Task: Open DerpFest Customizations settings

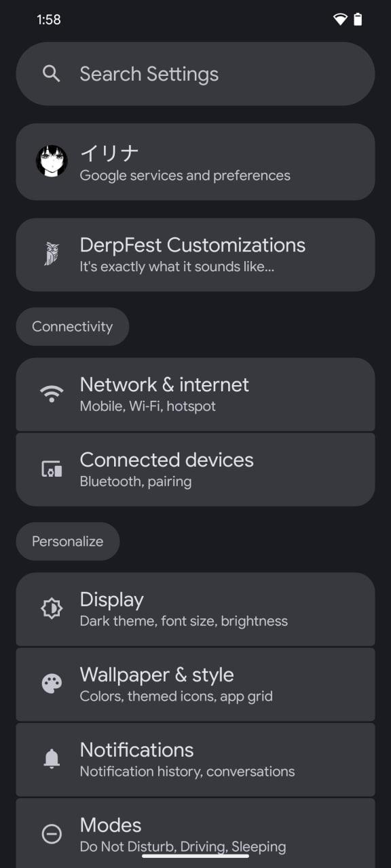Action: tap(195, 255)
